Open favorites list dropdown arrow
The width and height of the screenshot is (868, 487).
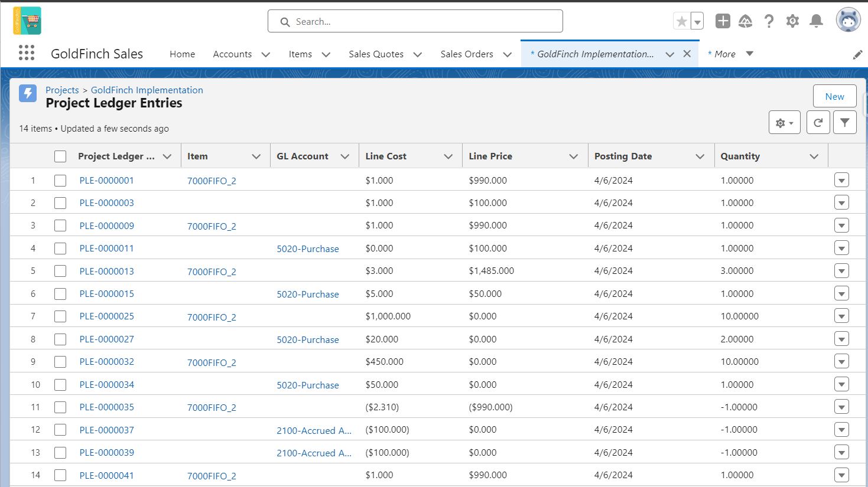[x=697, y=21]
